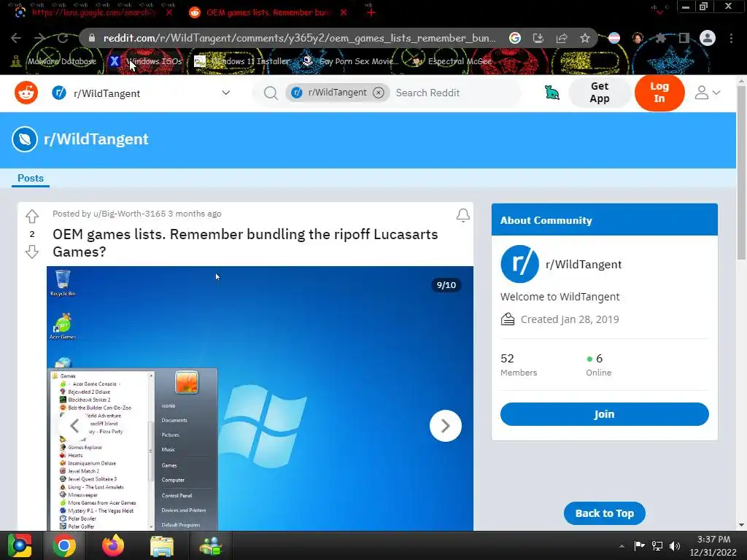Click the Back to Top button
Image resolution: width=747 pixels, height=560 pixels.
point(604,513)
